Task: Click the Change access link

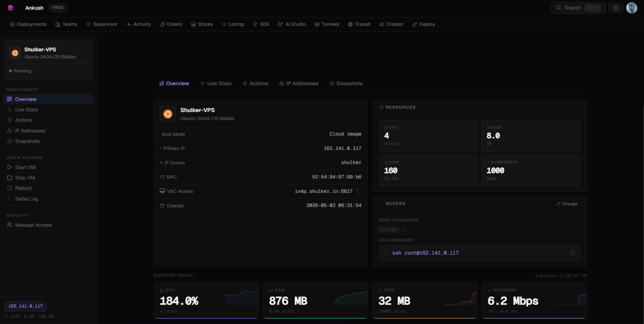Action: click(x=567, y=204)
